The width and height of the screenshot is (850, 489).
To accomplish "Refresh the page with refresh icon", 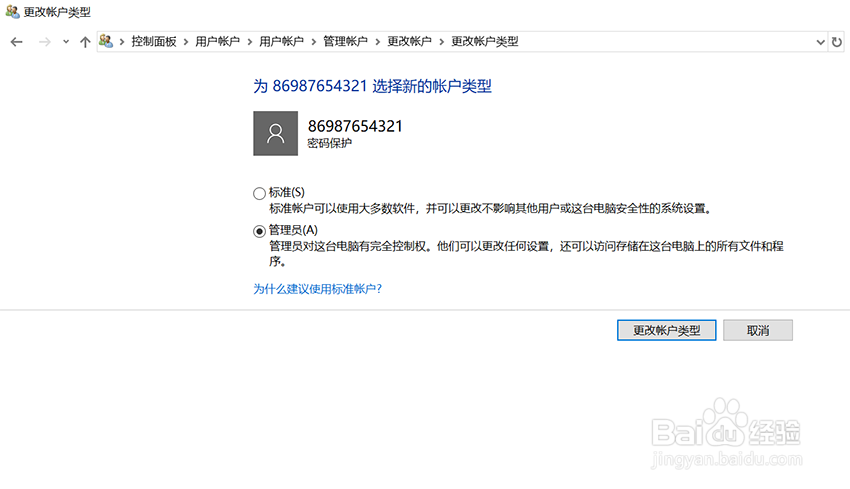I will pos(837,42).
